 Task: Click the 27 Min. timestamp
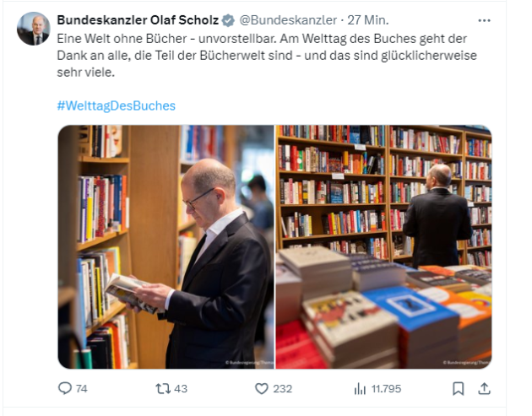click(x=368, y=20)
